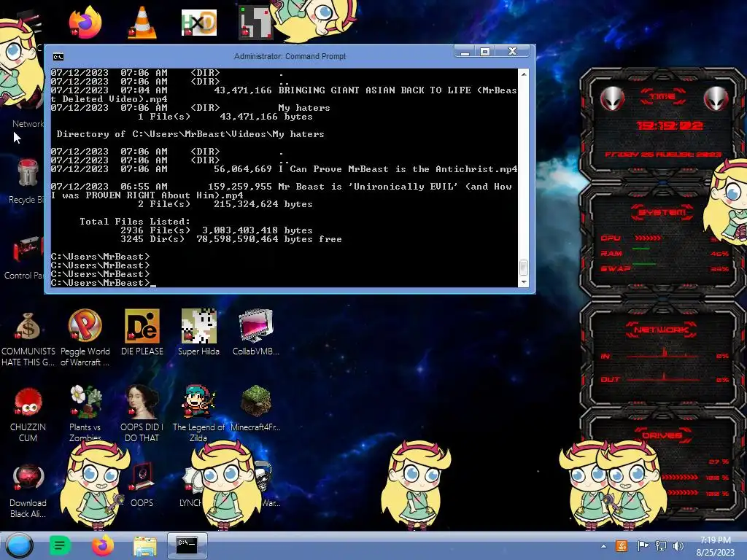
Task: Click the SWAP usage bar in gadget
Action: [x=644, y=264]
